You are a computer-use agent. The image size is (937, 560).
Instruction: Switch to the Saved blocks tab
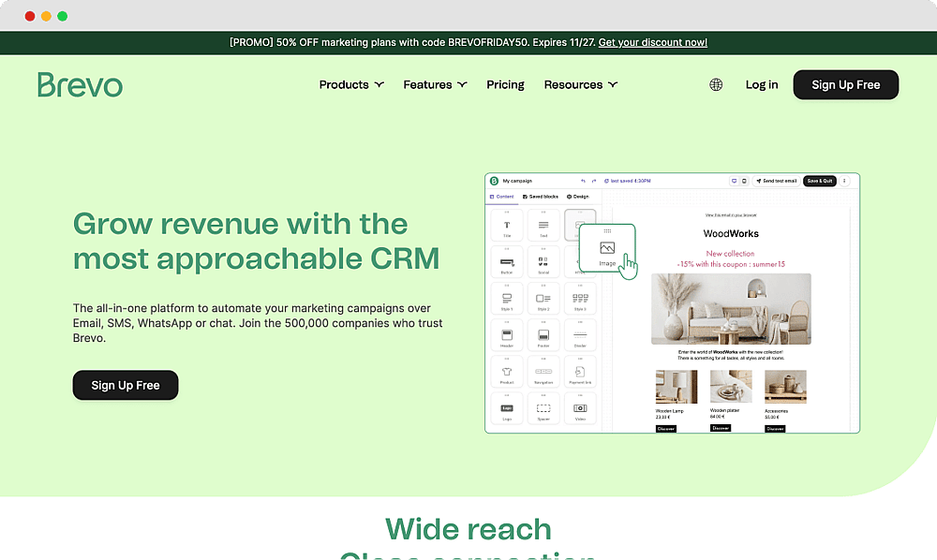[541, 197]
